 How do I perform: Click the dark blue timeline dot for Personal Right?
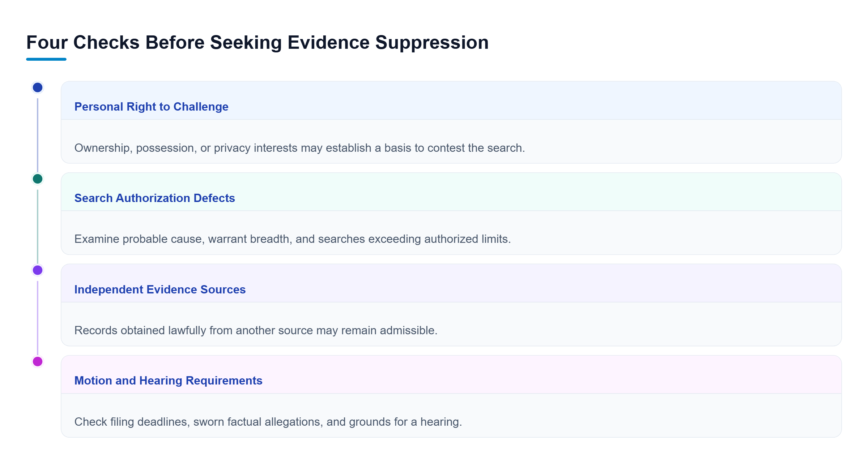pyautogui.click(x=38, y=87)
